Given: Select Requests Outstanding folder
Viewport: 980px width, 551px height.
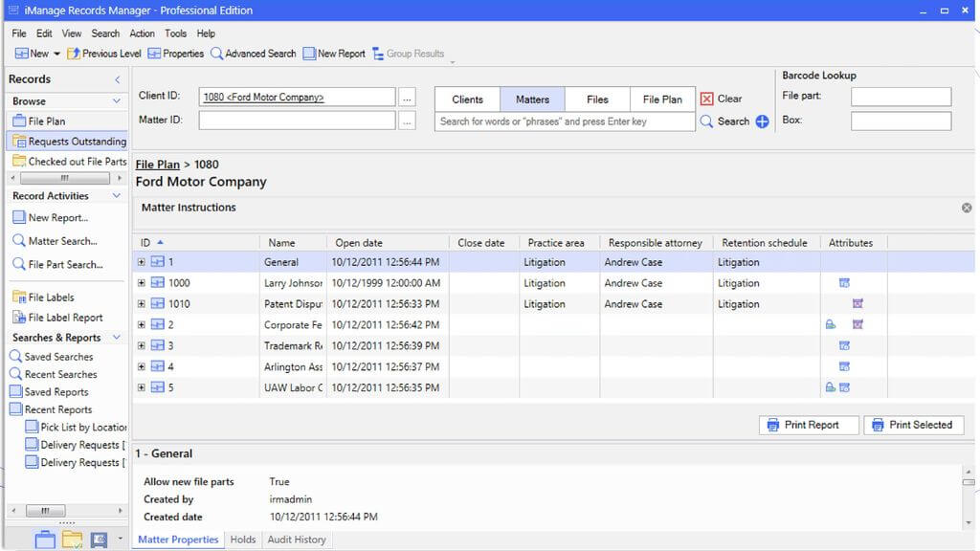Looking at the screenshot, I should tap(69, 142).
